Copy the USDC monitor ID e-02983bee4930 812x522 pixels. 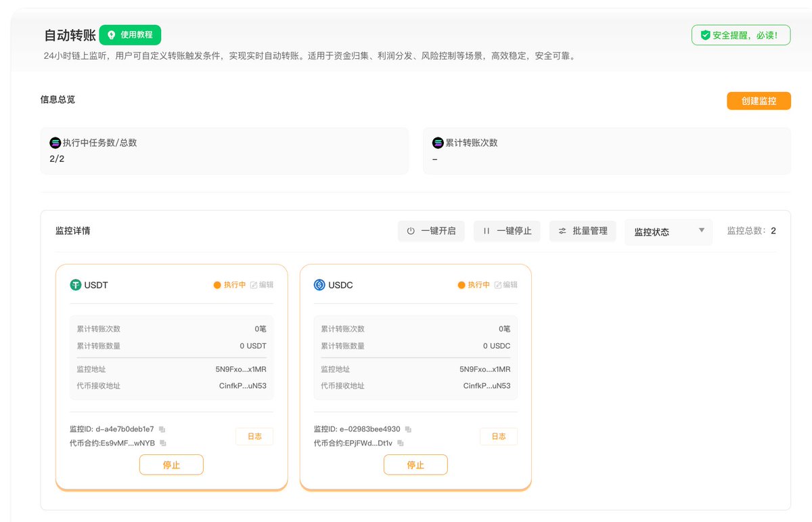(408, 429)
